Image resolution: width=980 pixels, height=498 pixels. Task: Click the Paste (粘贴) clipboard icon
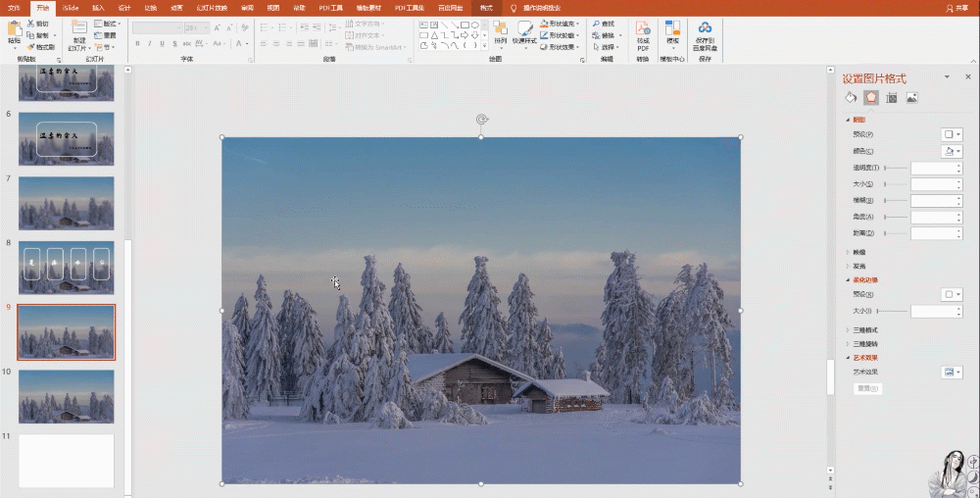[x=14, y=28]
